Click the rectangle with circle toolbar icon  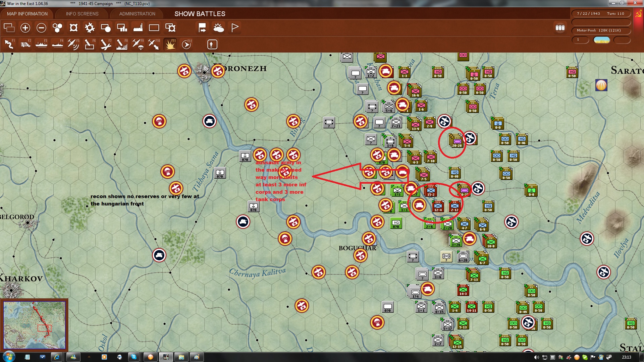(x=106, y=27)
